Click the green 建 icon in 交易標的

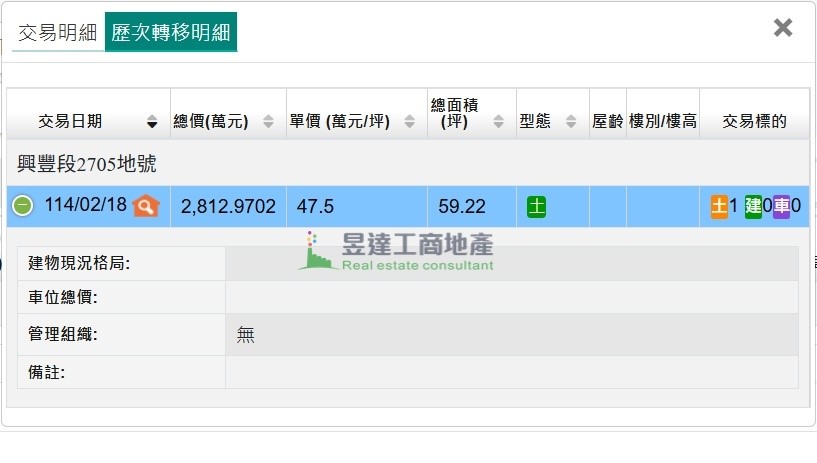pos(753,206)
